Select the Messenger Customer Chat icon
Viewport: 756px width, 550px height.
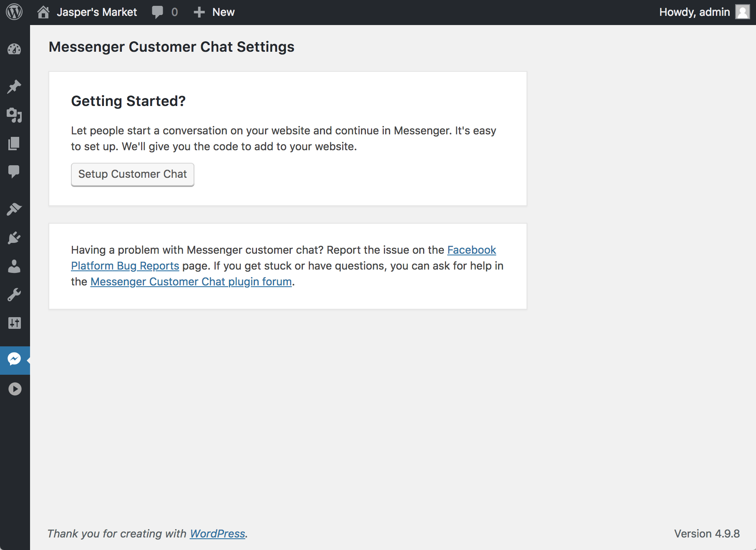pyautogui.click(x=14, y=359)
